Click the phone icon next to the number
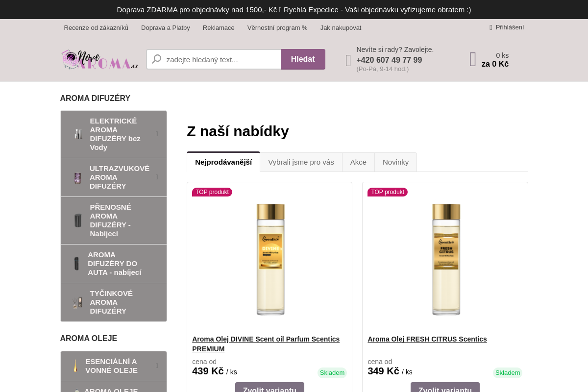 (348, 60)
